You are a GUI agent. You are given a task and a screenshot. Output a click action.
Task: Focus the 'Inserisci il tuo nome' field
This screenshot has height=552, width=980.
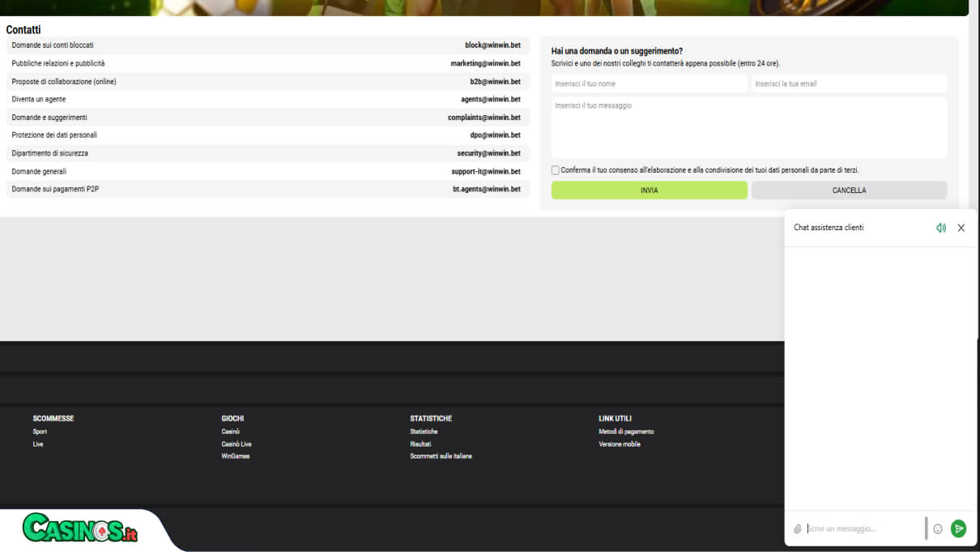650,83
